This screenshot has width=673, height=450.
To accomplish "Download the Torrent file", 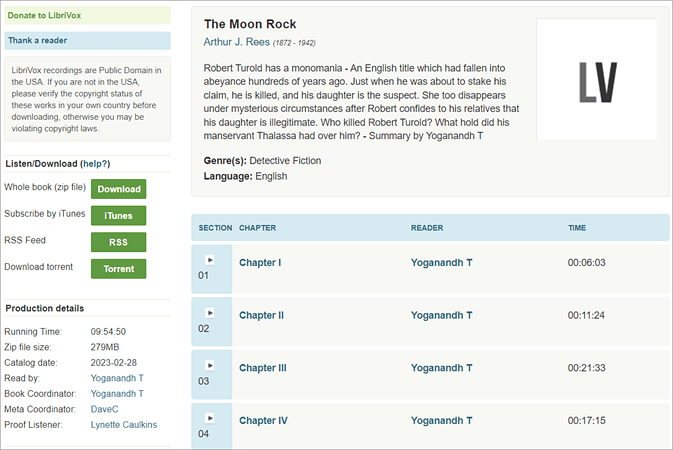I will tap(118, 268).
